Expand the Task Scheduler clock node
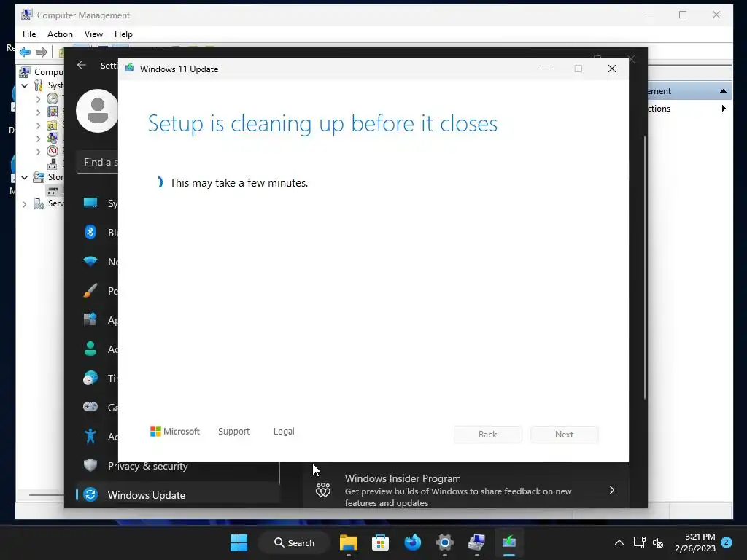Image resolution: width=747 pixels, height=560 pixels. pos(38,99)
